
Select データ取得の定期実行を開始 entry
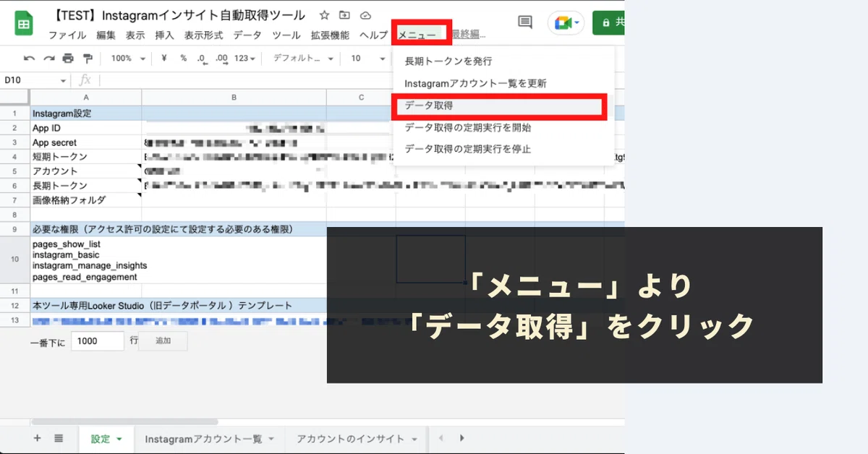(503, 127)
